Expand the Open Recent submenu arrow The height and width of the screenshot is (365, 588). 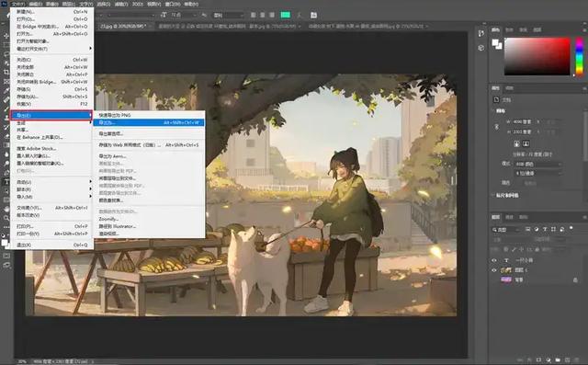90,49
